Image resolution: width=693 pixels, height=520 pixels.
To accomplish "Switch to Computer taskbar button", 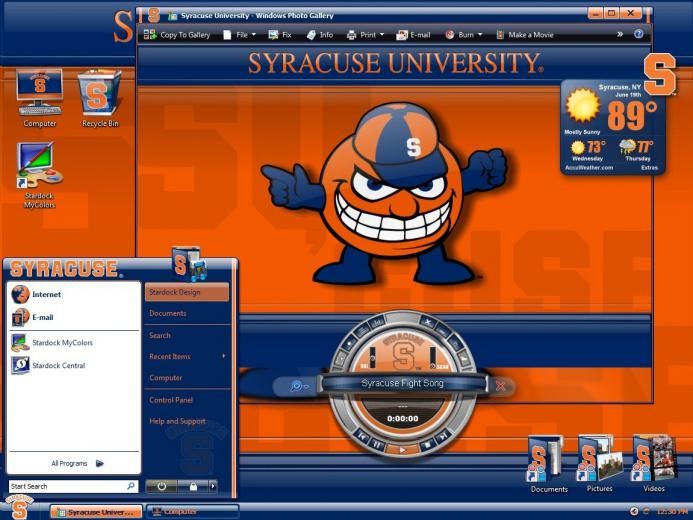I will 193,512.
